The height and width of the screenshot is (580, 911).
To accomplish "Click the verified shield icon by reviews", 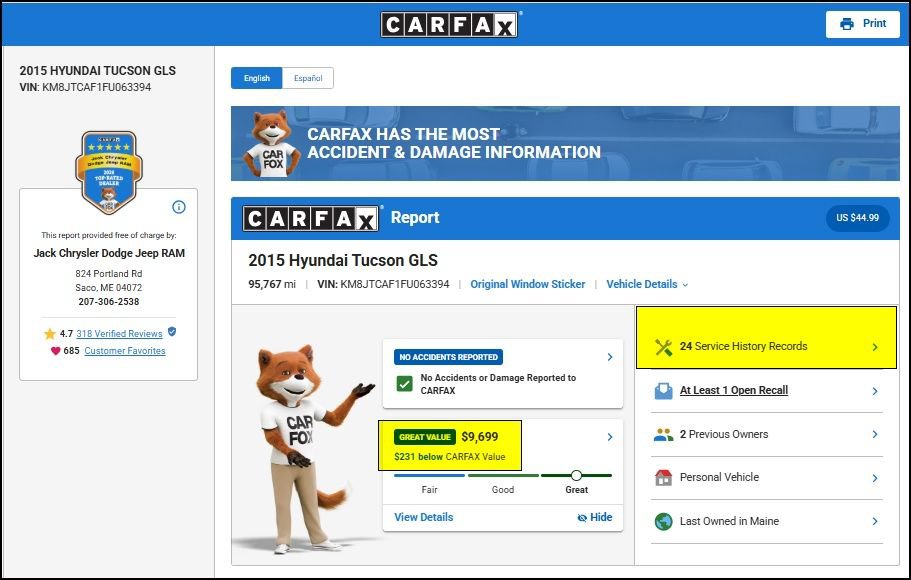I will (172, 332).
